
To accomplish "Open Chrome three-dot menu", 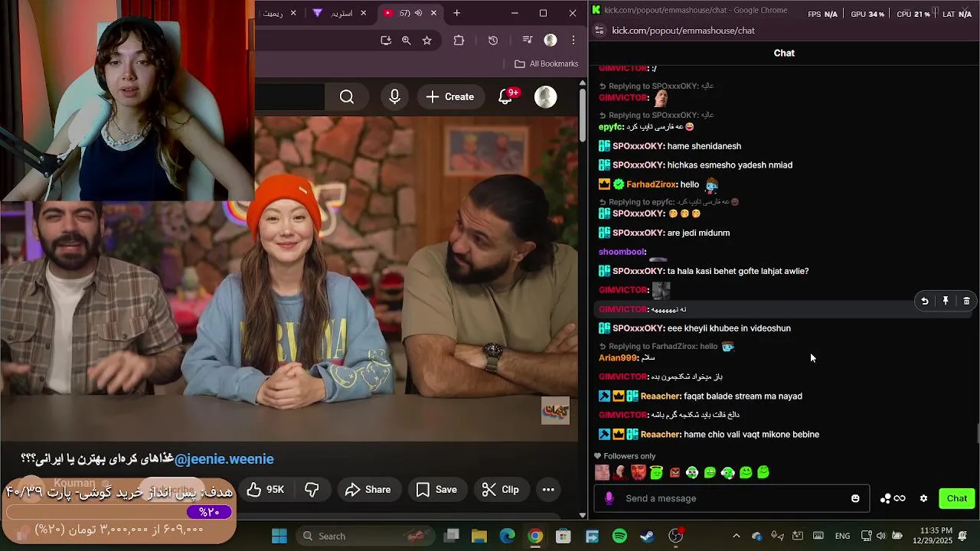I will 573,40.
